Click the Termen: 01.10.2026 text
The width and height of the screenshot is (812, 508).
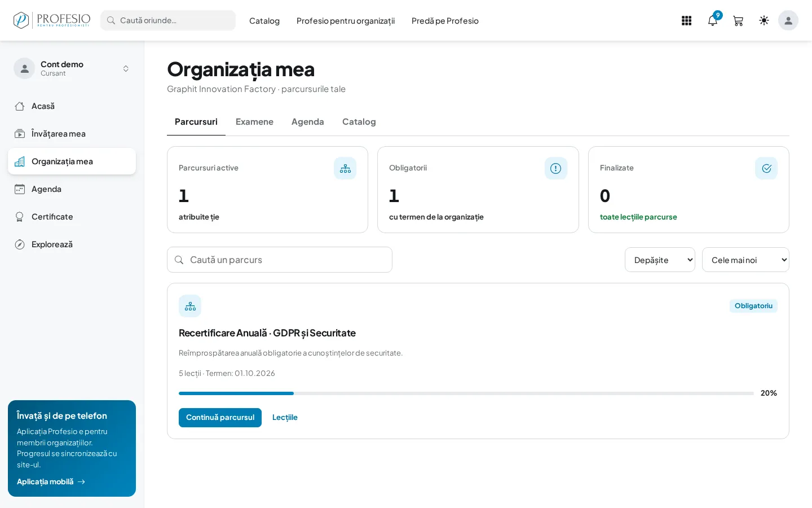point(240,373)
